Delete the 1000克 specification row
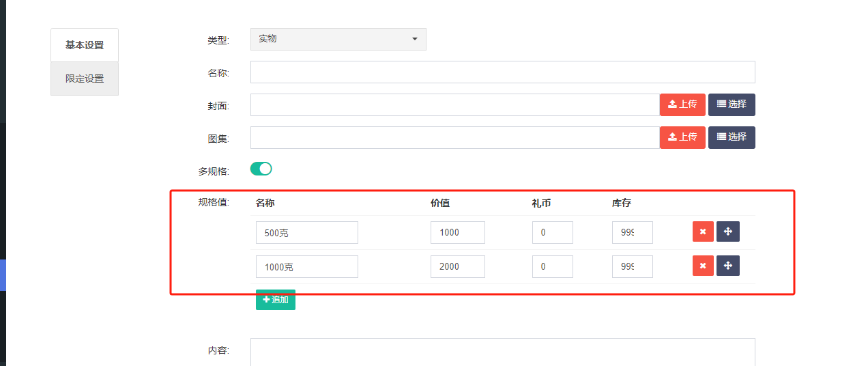This screenshot has height=366, width=868. pos(703,266)
